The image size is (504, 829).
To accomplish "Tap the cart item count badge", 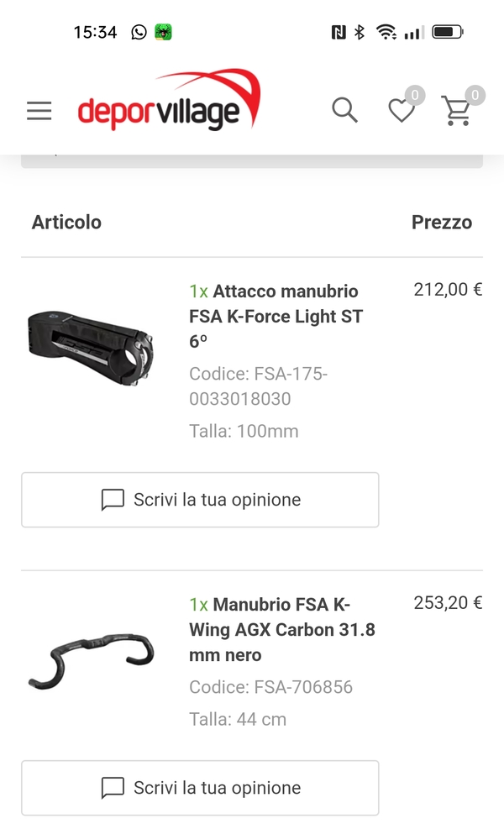I will (x=475, y=95).
